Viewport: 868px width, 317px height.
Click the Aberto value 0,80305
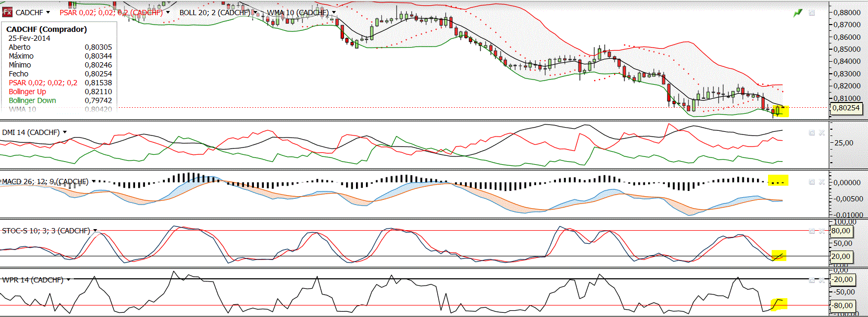(98, 47)
